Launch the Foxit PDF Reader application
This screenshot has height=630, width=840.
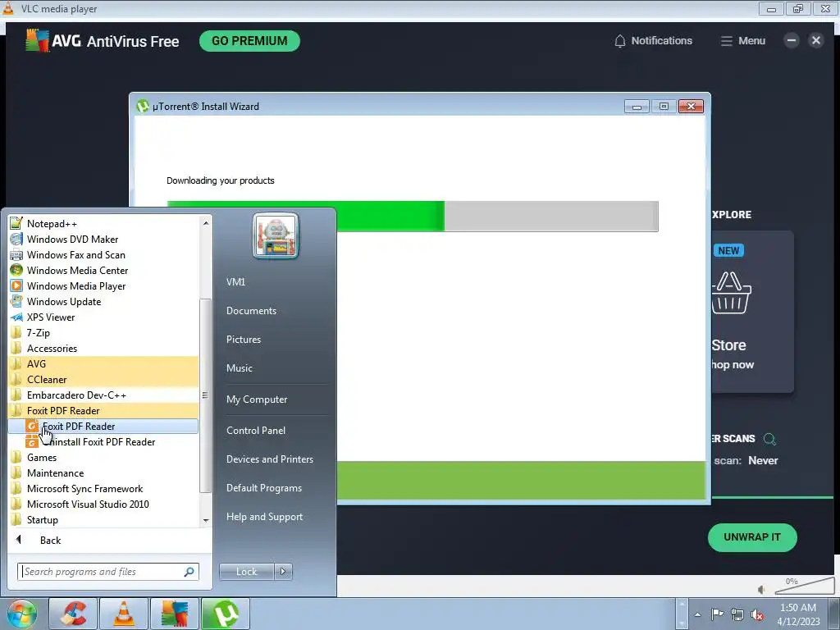103,427
